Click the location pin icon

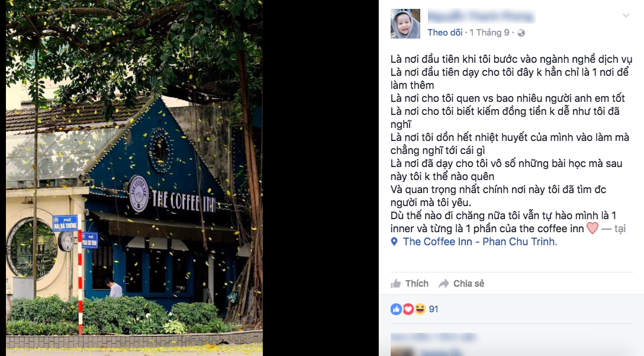pos(394,242)
